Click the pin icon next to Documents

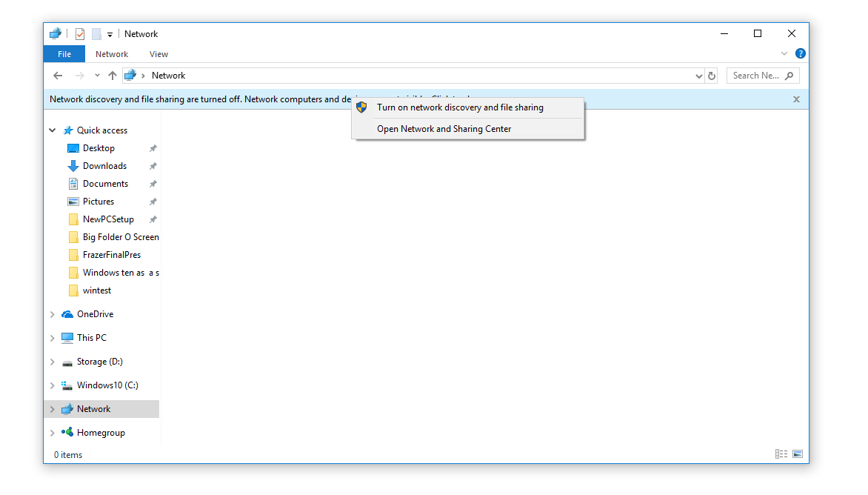pos(153,183)
